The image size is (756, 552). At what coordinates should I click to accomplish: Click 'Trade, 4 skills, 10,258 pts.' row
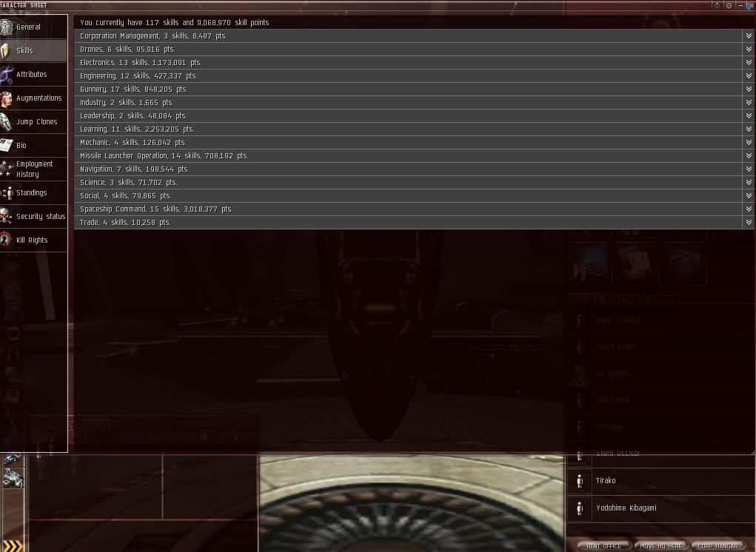click(414, 223)
